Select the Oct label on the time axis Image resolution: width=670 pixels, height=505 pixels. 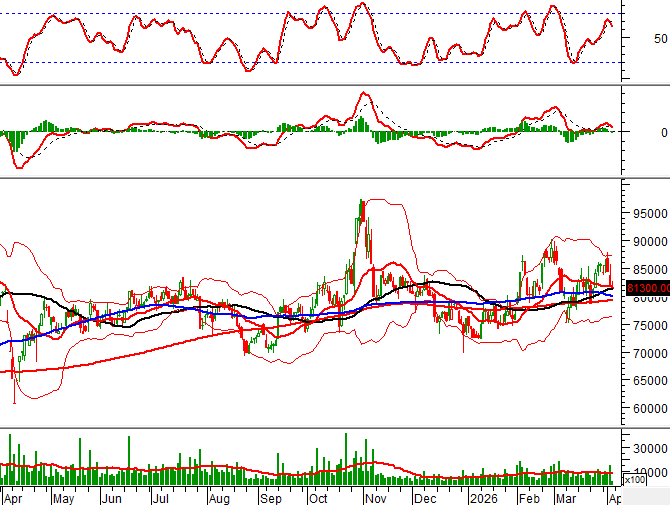pos(318,497)
